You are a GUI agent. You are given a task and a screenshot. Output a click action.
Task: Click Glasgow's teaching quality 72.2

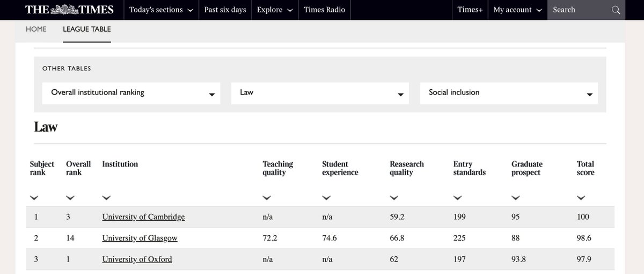[269, 238]
